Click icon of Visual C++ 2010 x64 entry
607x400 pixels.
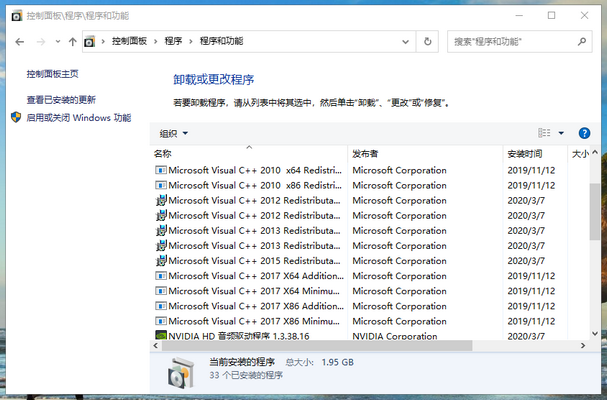(160, 170)
